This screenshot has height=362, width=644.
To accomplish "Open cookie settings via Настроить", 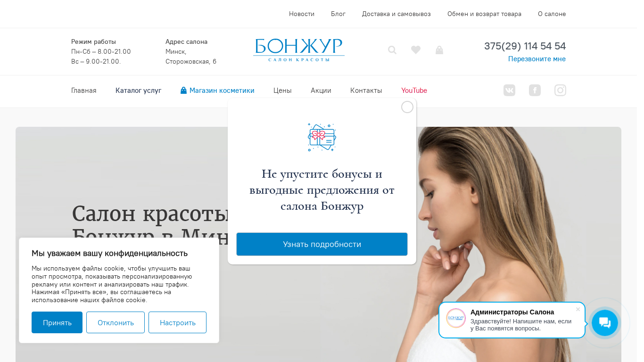I will point(177,322).
